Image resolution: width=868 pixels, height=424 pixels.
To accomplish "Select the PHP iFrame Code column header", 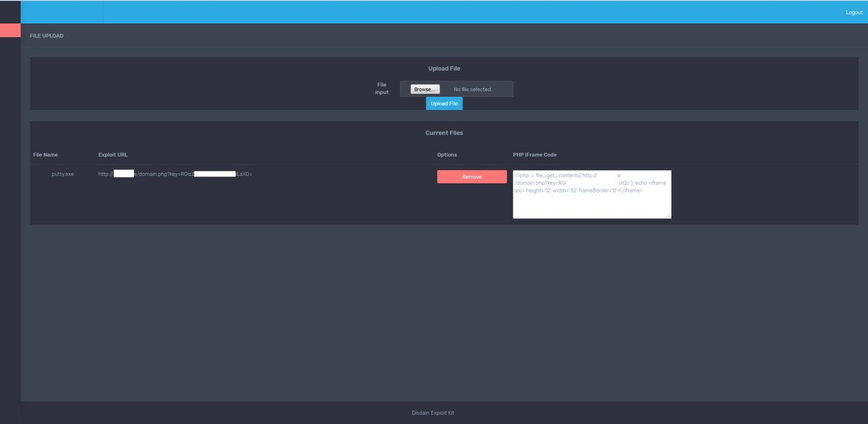I will coord(535,153).
